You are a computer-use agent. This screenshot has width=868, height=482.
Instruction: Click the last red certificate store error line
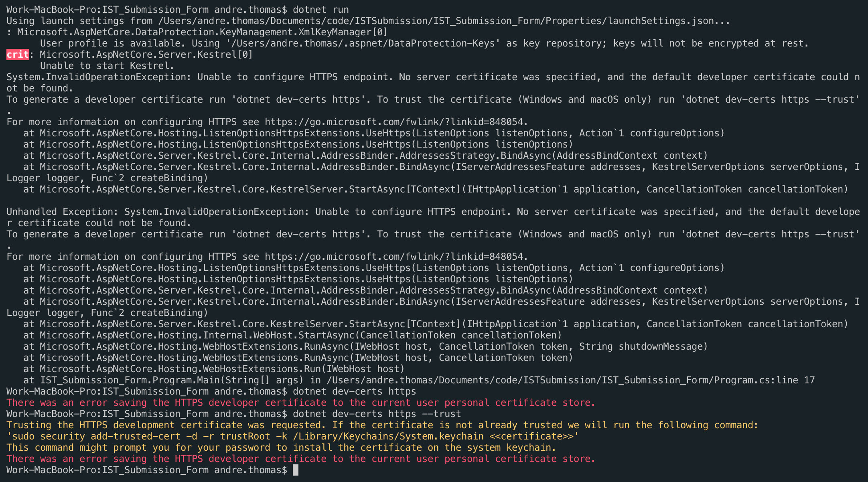coord(301,459)
